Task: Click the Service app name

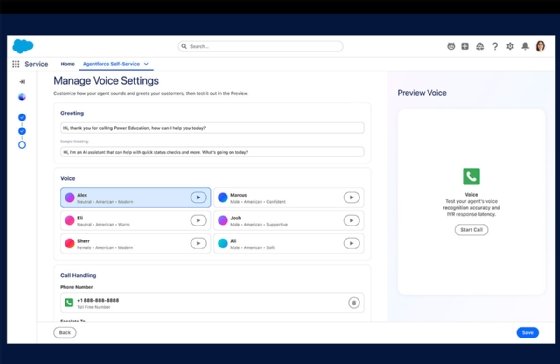Action: coord(36,64)
